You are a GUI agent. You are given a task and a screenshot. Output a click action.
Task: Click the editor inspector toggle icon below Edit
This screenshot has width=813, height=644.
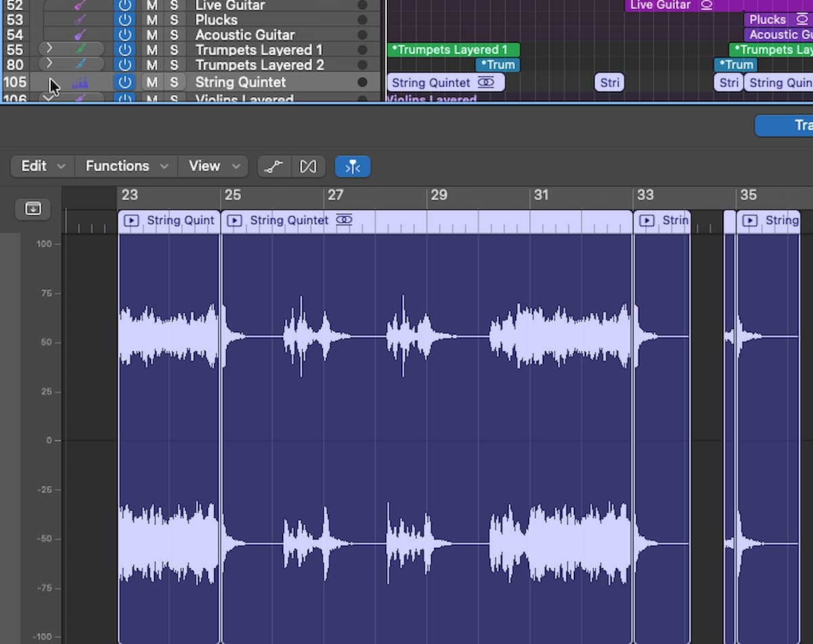pyautogui.click(x=33, y=209)
